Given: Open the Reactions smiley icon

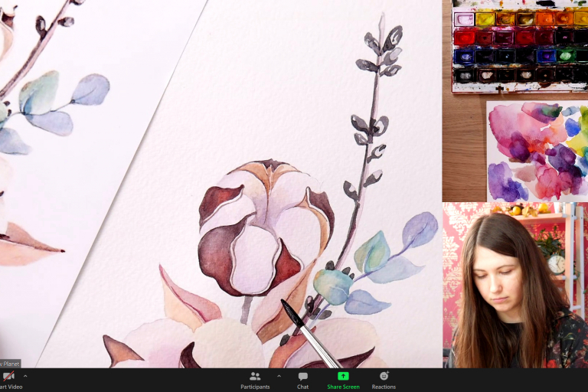Looking at the screenshot, I should point(384,376).
